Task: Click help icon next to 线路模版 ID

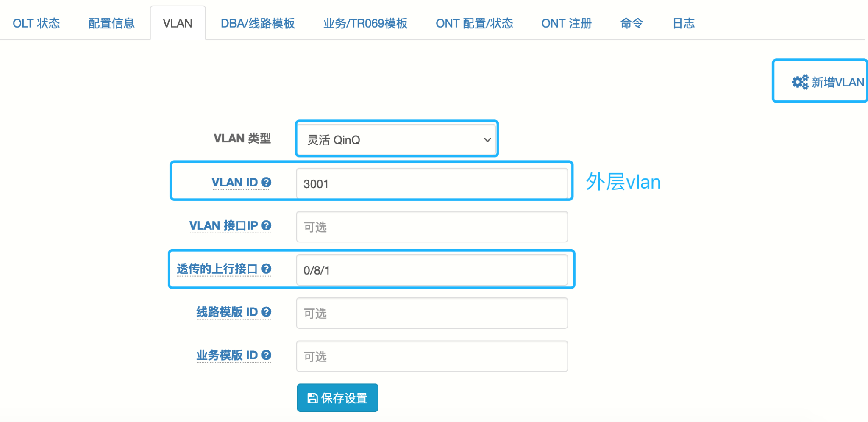Action: [x=266, y=312]
